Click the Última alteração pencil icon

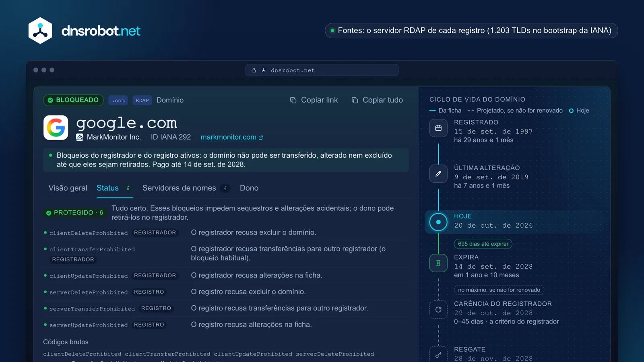[x=438, y=174]
